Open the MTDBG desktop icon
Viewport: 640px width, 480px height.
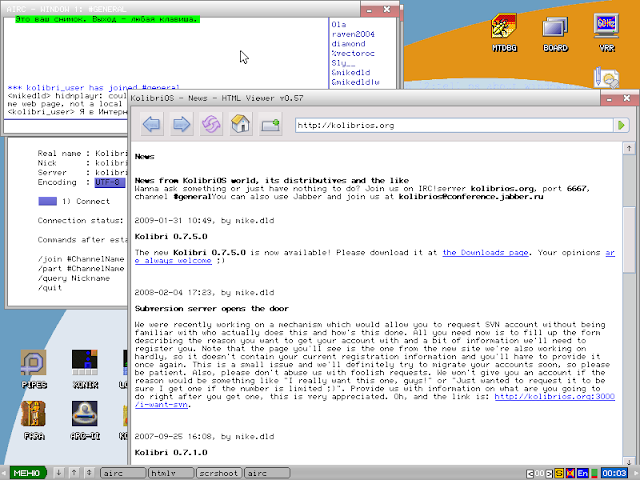(504, 33)
